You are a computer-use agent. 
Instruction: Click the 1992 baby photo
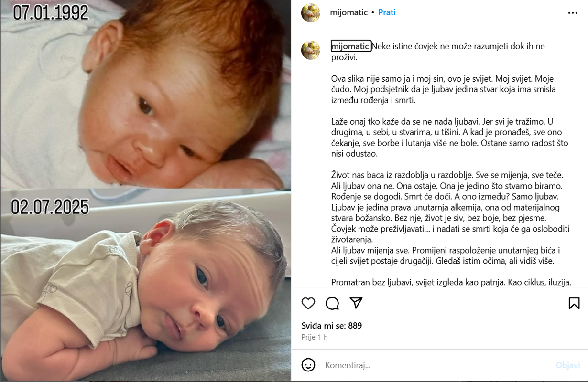click(145, 95)
